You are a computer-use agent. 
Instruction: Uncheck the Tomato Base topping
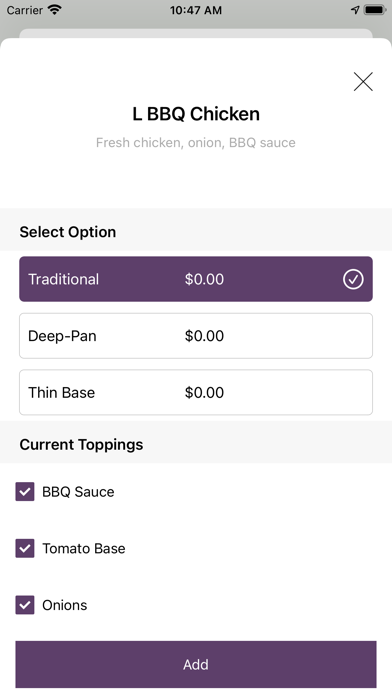[x=25, y=549]
